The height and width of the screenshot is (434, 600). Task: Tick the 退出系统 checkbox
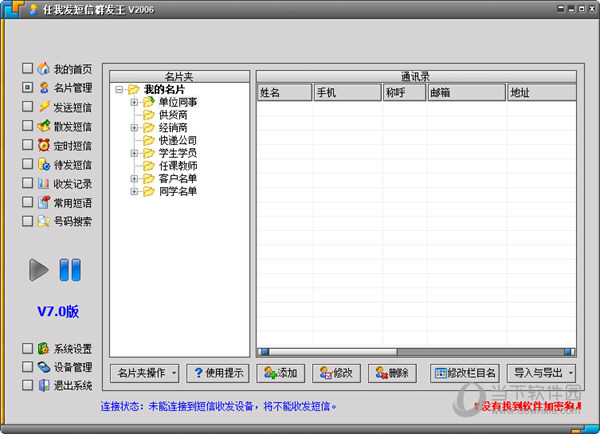pyautogui.click(x=27, y=385)
